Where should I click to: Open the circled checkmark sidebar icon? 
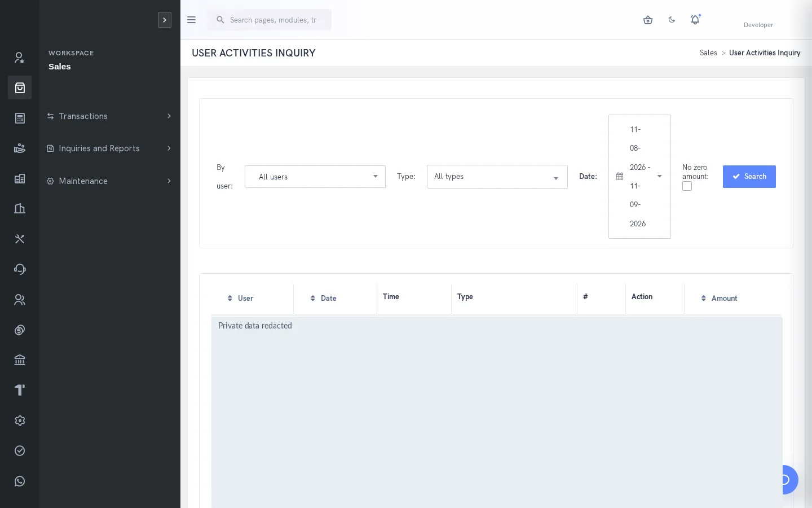point(20,451)
